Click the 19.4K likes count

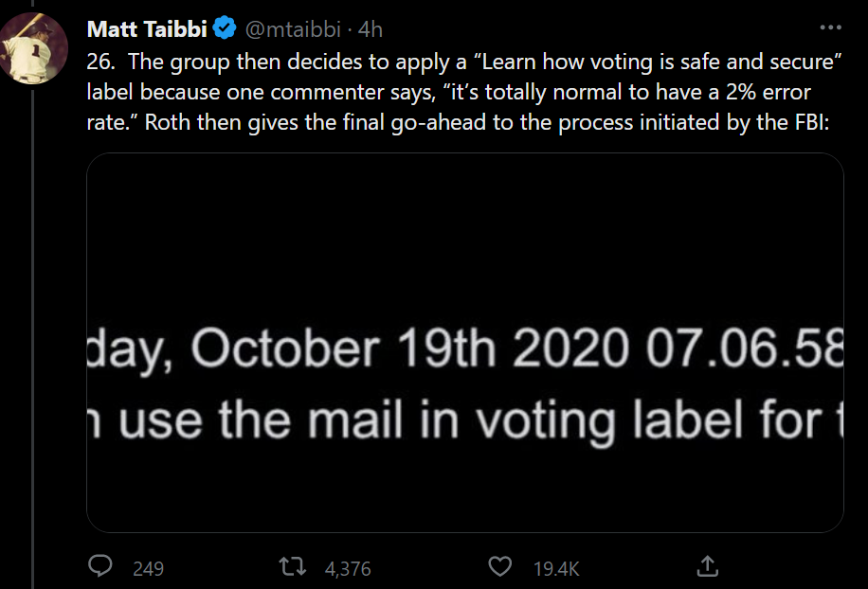(555, 569)
